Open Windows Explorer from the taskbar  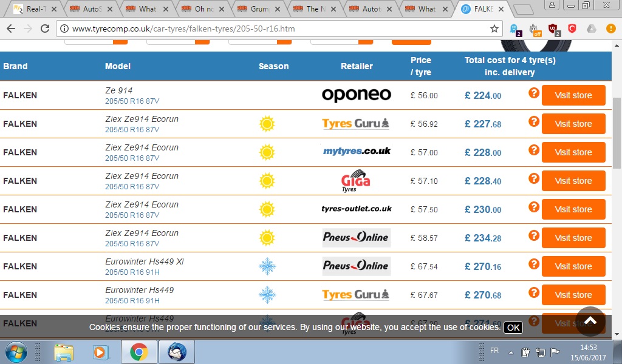[64, 352]
